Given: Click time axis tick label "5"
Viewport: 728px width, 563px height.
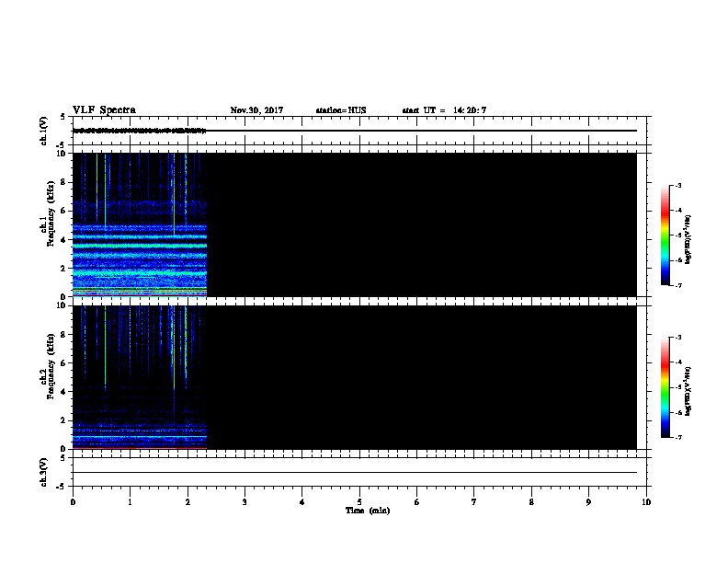Looking at the screenshot, I should tap(359, 501).
